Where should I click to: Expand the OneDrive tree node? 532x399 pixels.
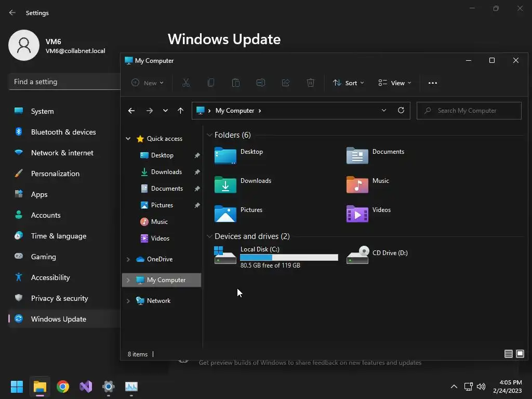128,259
